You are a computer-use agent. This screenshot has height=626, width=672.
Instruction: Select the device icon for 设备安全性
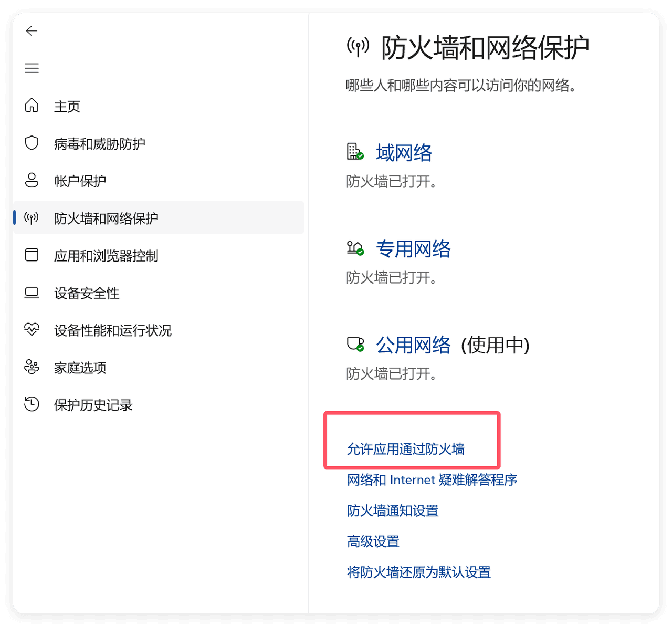[31, 293]
